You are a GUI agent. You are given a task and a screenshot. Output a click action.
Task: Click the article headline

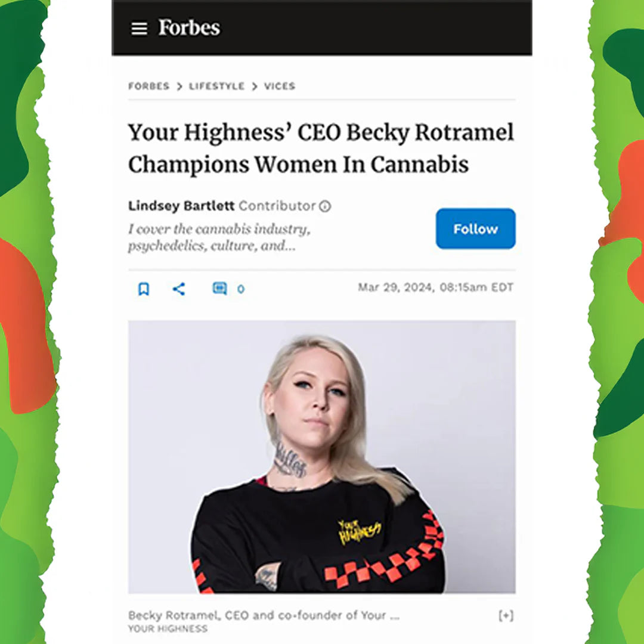click(321, 148)
